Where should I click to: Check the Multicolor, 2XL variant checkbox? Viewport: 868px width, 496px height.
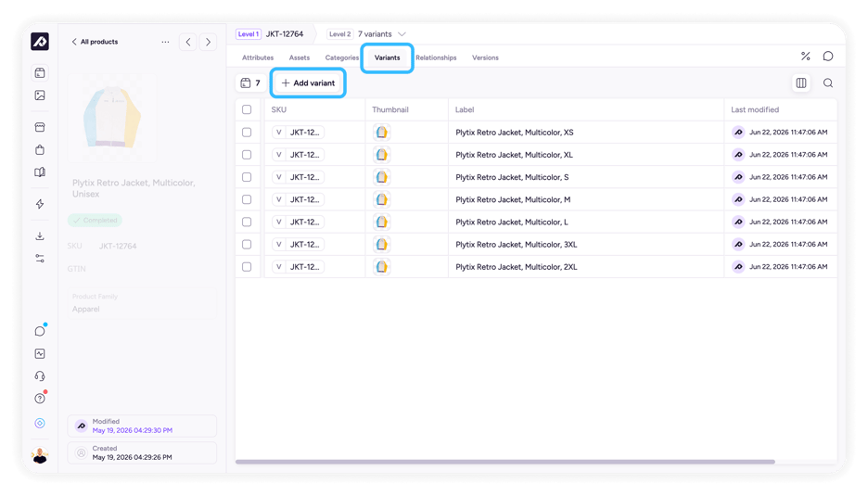coord(247,267)
